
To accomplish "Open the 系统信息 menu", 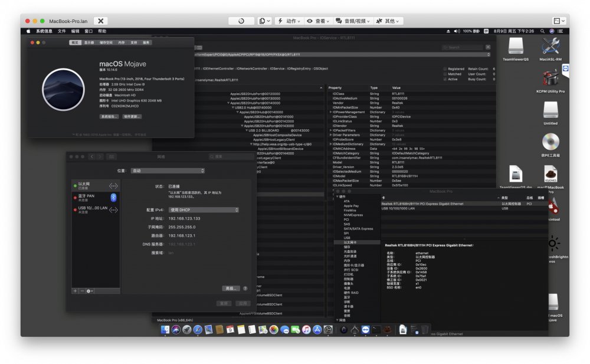I will coord(44,31).
